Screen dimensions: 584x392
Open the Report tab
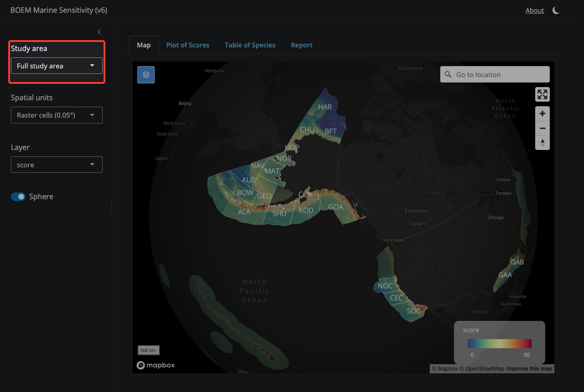pyautogui.click(x=302, y=45)
